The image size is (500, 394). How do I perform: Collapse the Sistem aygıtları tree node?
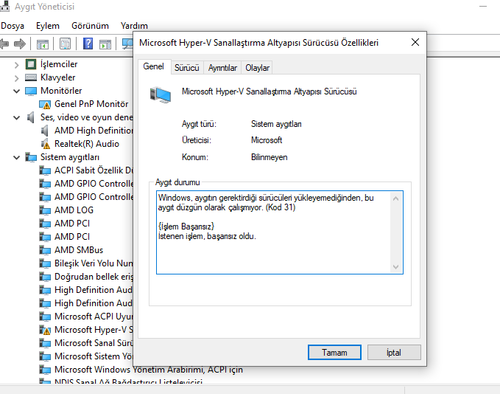click(16, 157)
